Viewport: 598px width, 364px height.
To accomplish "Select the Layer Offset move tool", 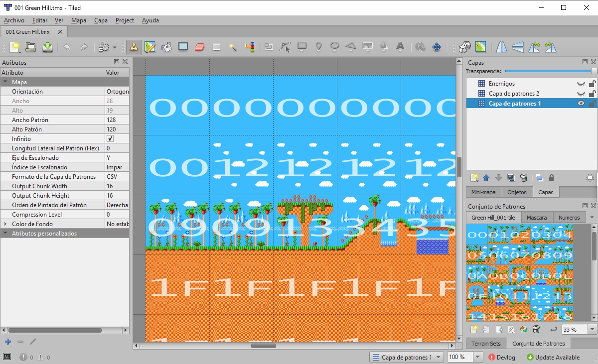I will [x=437, y=47].
